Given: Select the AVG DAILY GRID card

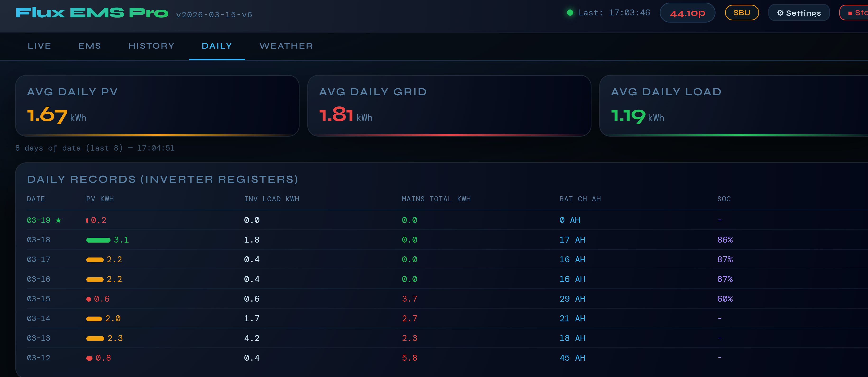Looking at the screenshot, I should coord(449,106).
